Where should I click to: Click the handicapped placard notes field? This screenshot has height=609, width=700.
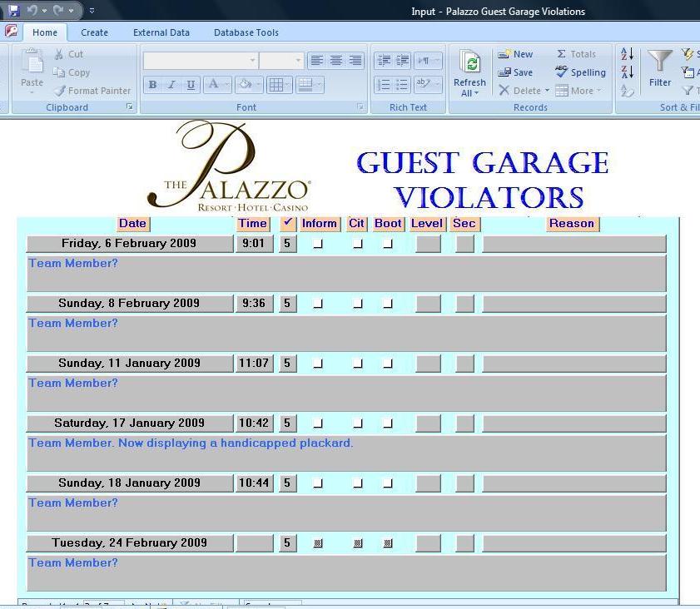346,453
